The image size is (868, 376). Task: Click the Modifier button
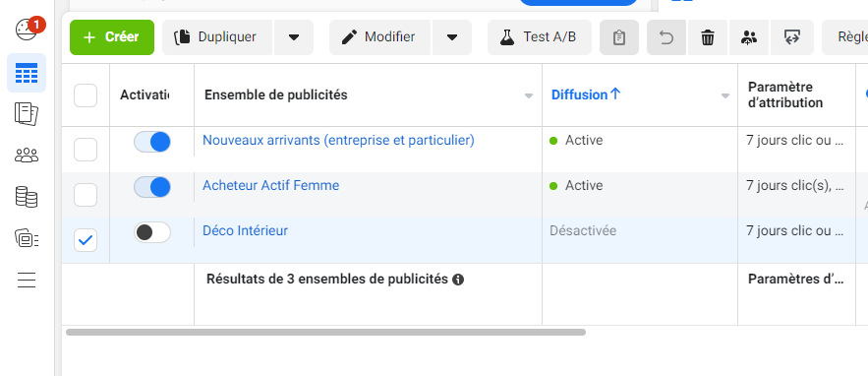coord(379,37)
